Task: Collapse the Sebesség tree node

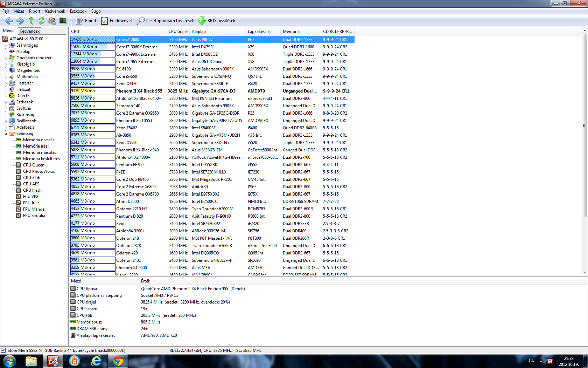Action: [6, 134]
